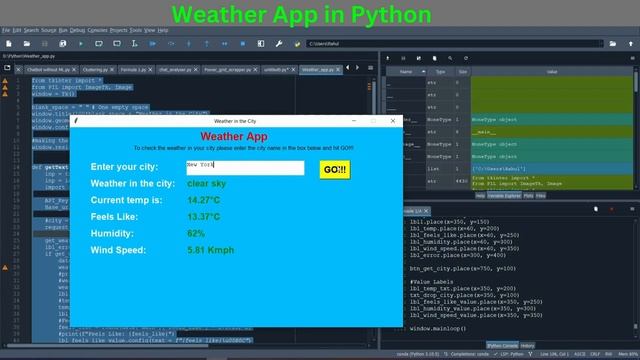Image resolution: width=640 pixels, height=360 pixels.
Task: Click Browse working directory folder icon
Action: [x=613, y=44]
